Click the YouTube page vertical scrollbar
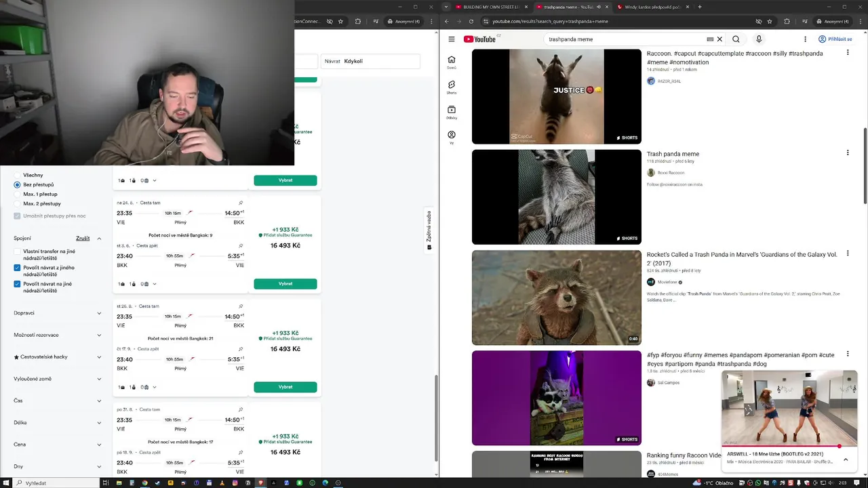The width and height of the screenshot is (868, 488). (x=865, y=165)
